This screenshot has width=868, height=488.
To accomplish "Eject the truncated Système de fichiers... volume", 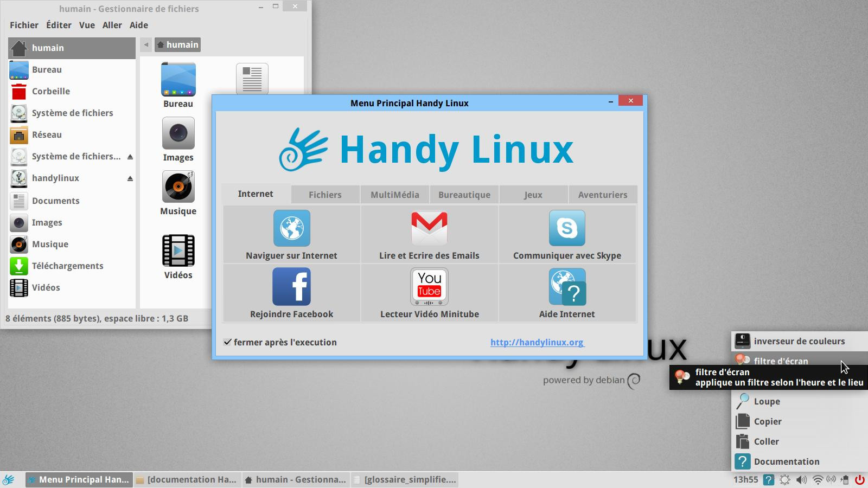I will pyautogui.click(x=130, y=157).
